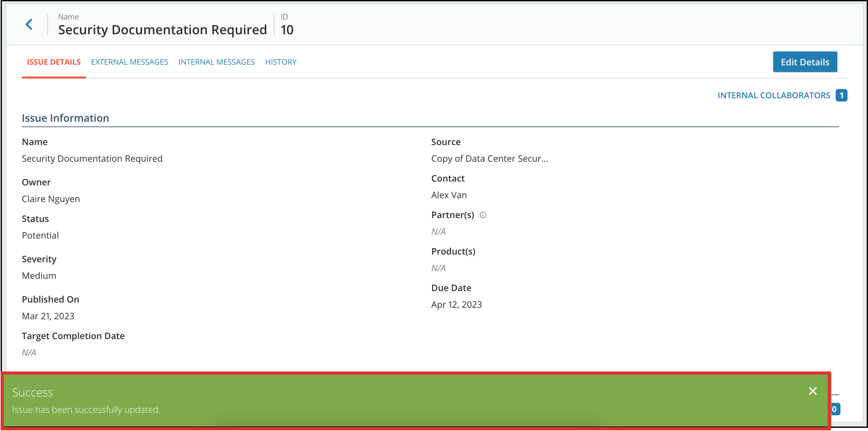Click the severity value Medium
The width and height of the screenshot is (868, 431).
coord(39,276)
